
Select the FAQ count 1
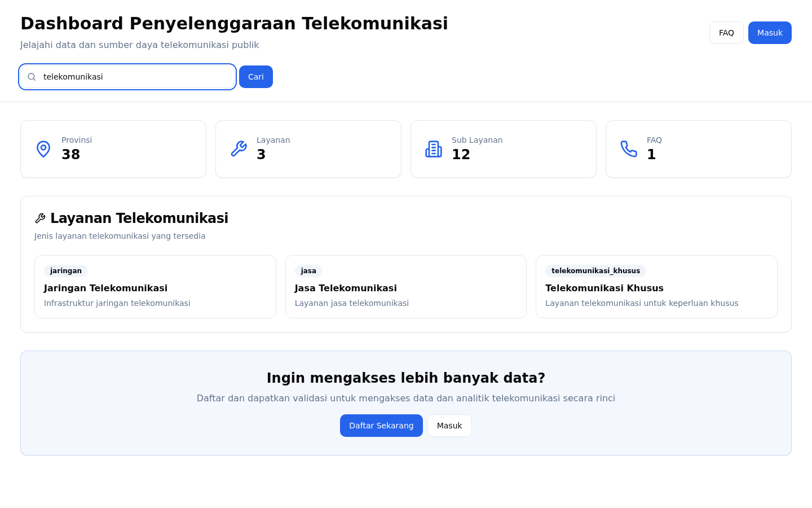click(x=651, y=155)
